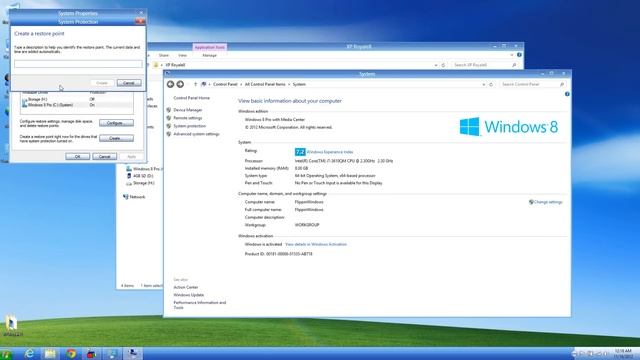Open File Explorer from the taskbar

pyautogui.click(x=50, y=354)
